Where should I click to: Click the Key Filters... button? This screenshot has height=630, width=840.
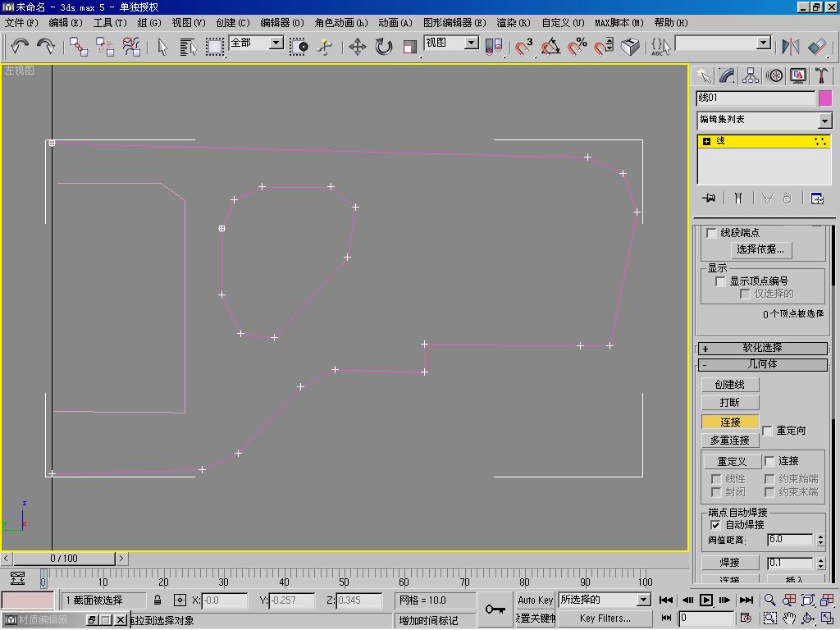(605, 619)
